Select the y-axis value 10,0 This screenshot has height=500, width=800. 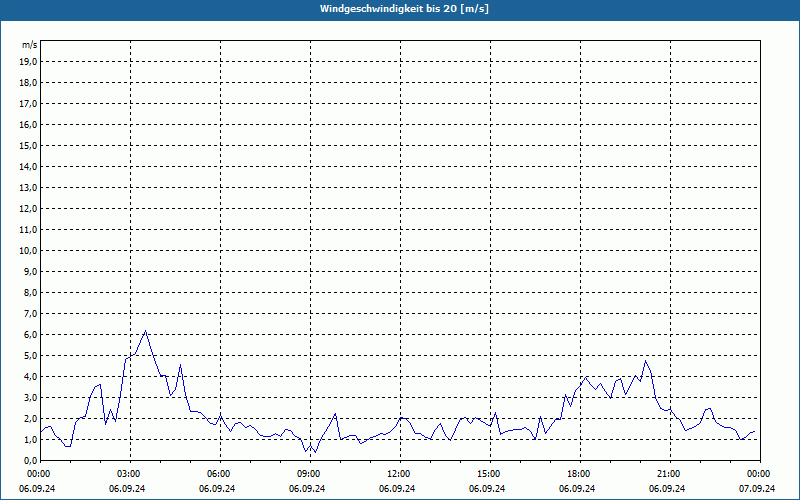[30, 251]
